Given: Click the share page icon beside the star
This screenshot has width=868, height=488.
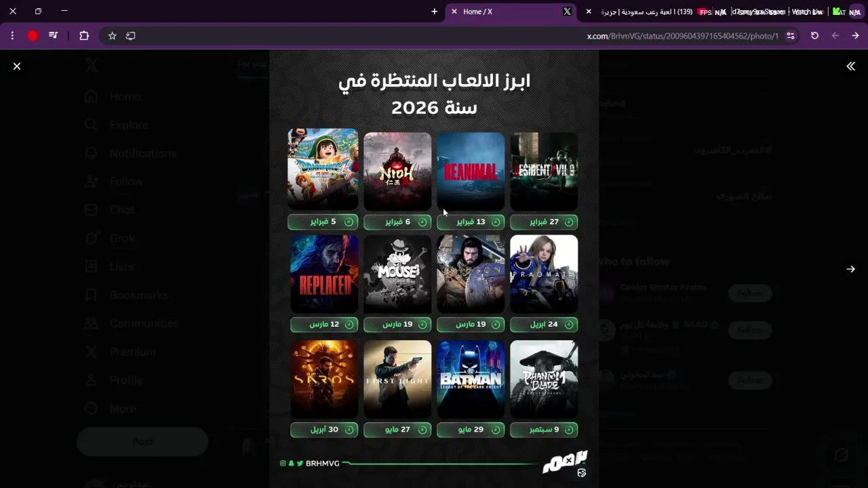Looking at the screenshot, I should 131,35.
